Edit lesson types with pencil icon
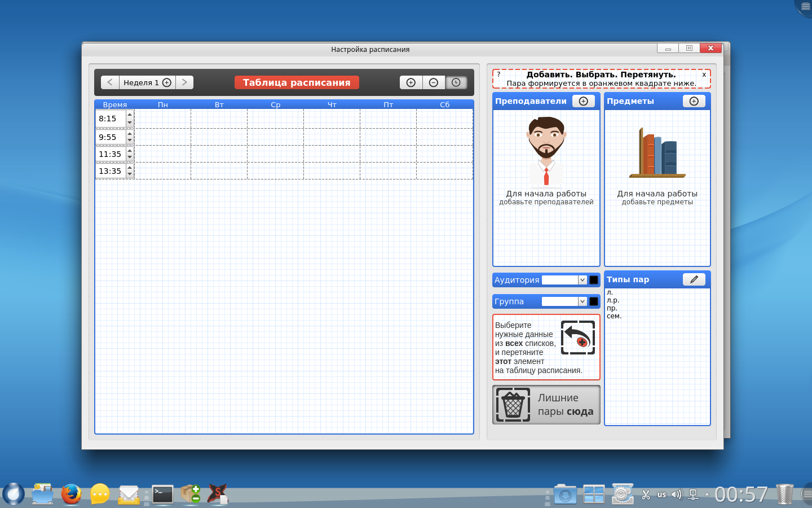Image resolution: width=812 pixels, height=508 pixels. [694, 279]
